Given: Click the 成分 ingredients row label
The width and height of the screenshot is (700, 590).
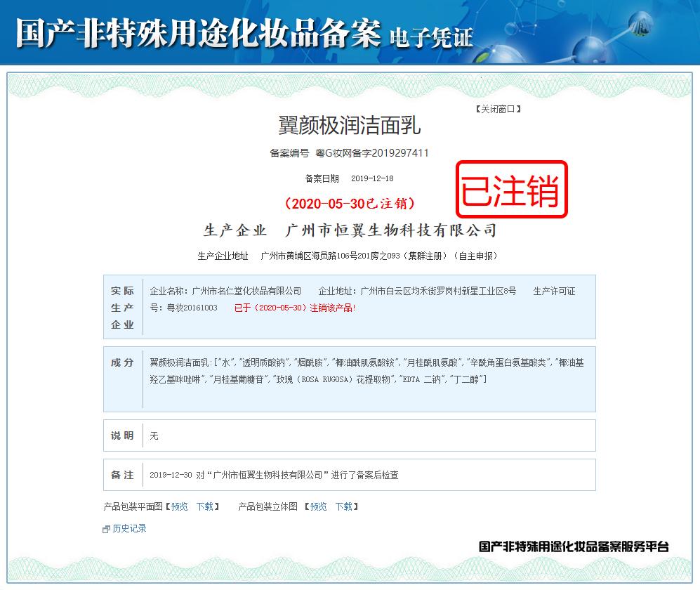Looking at the screenshot, I should pyautogui.click(x=122, y=362).
